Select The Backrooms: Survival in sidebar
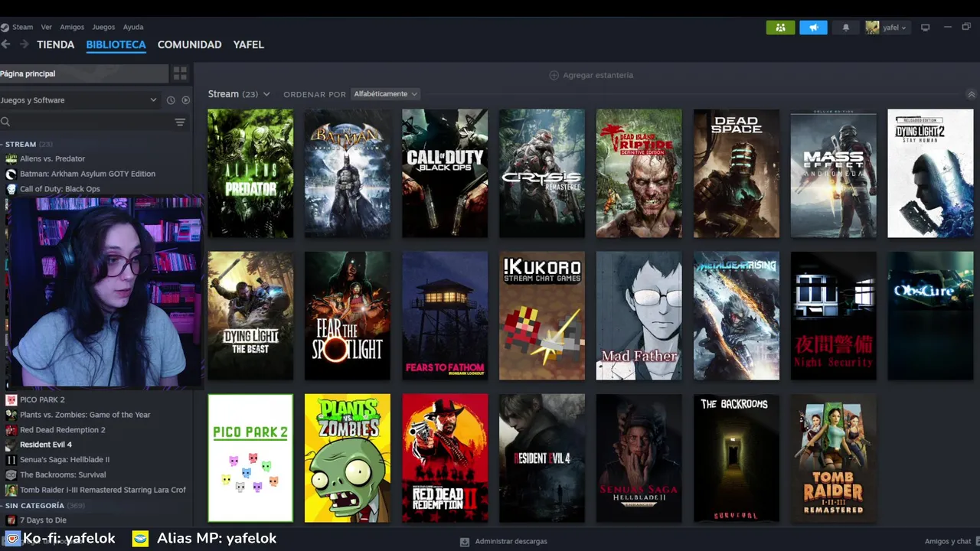This screenshot has width=980, height=551. pyautogui.click(x=63, y=474)
